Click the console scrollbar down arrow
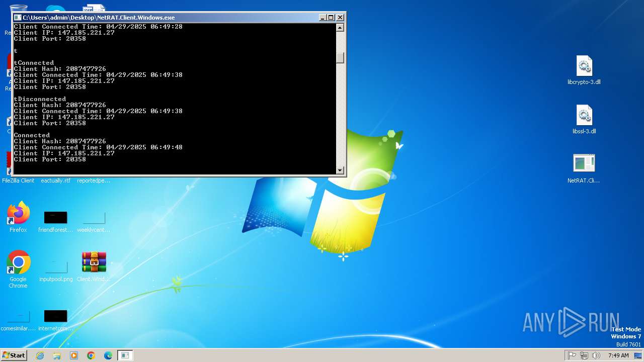 pos(340,170)
